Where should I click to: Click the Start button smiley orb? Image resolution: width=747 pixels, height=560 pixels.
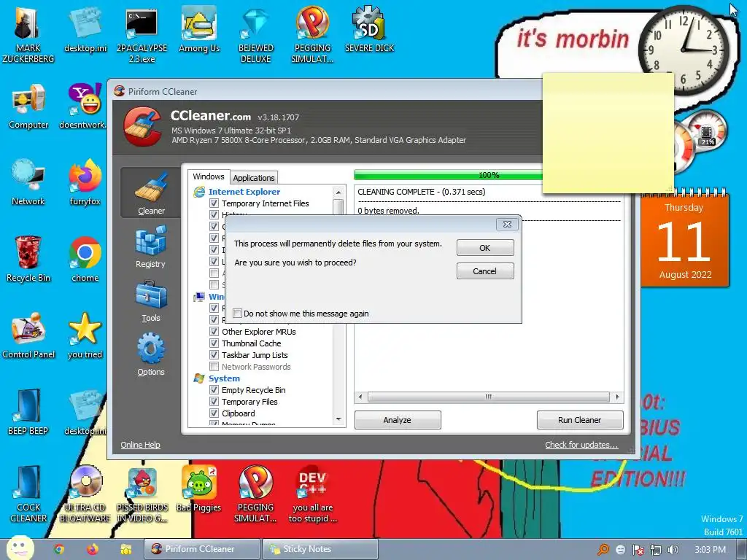coord(20,548)
